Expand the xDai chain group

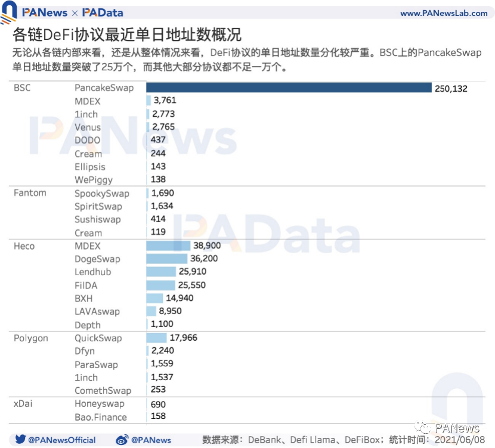pos(21,403)
